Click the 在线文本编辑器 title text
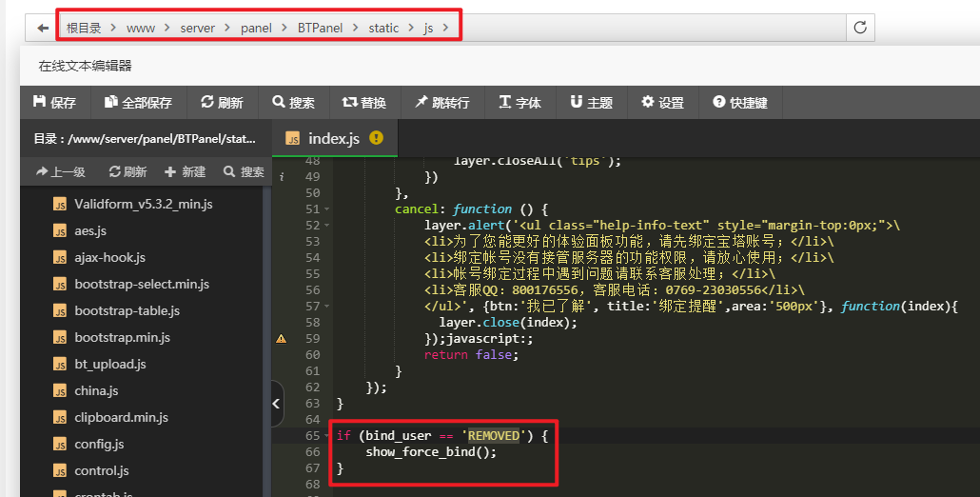980x497 pixels. (x=85, y=66)
